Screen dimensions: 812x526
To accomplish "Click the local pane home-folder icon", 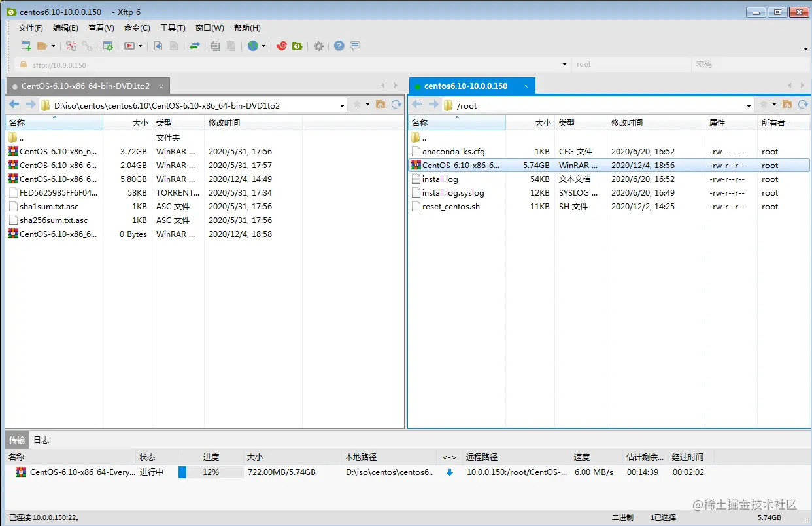I will (381, 105).
